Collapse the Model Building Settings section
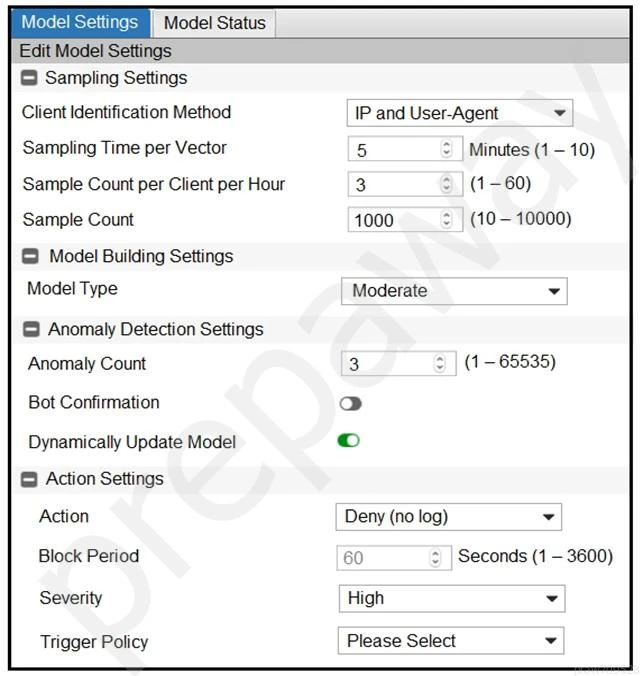643x676 pixels. tap(31, 256)
